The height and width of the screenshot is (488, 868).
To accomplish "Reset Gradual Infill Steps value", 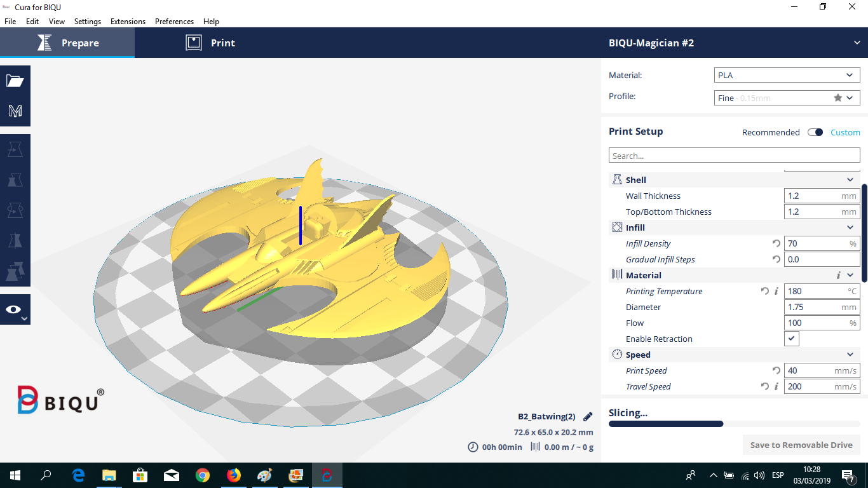I will tap(776, 259).
